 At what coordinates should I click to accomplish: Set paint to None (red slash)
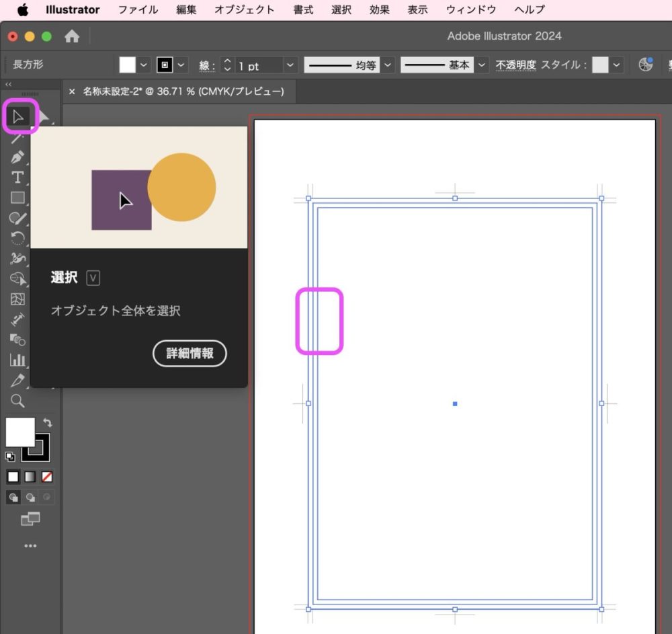point(47,477)
